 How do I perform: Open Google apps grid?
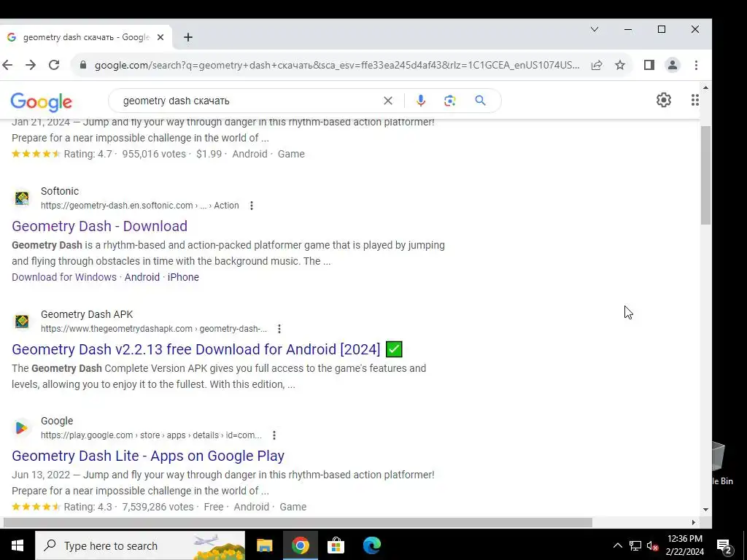coord(695,100)
